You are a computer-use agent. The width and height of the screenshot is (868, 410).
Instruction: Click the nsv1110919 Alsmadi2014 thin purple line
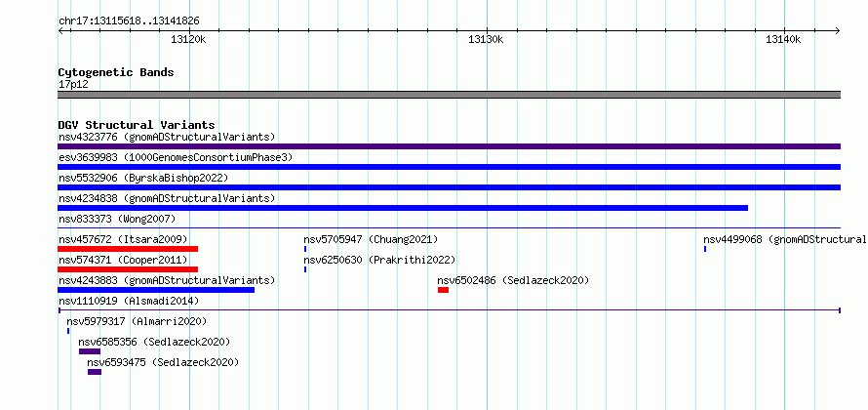(x=449, y=310)
